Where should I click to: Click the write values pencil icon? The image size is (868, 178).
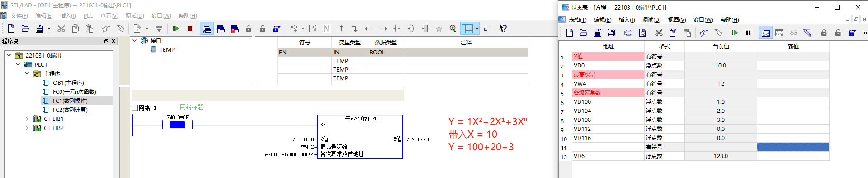pyautogui.click(x=807, y=33)
